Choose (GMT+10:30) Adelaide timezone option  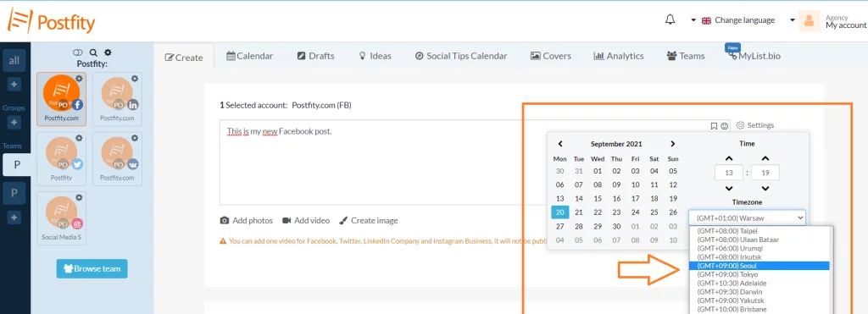(759, 283)
